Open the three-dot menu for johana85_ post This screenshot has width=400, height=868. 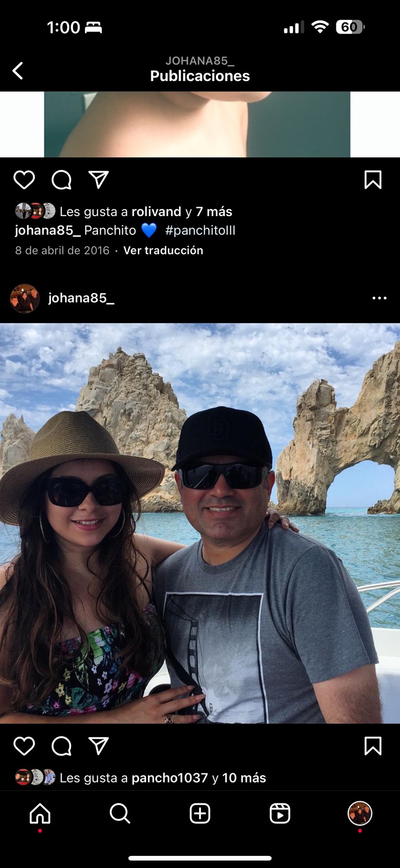click(379, 298)
